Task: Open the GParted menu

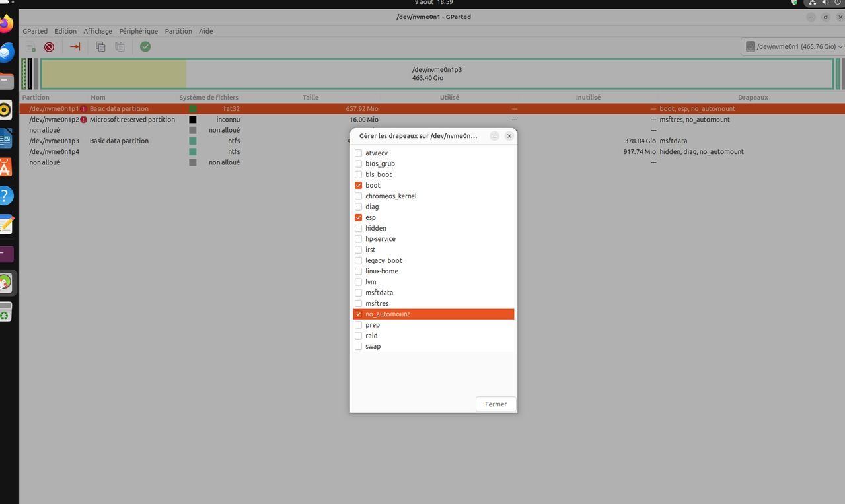Action: pos(35,31)
